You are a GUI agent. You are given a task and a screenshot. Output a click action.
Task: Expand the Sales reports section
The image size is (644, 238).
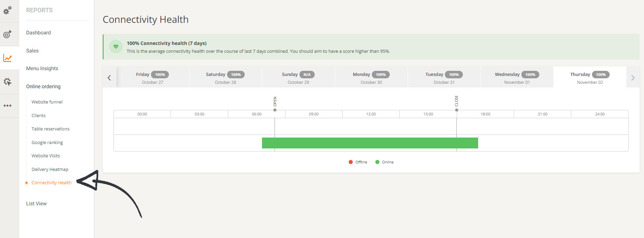(32, 51)
